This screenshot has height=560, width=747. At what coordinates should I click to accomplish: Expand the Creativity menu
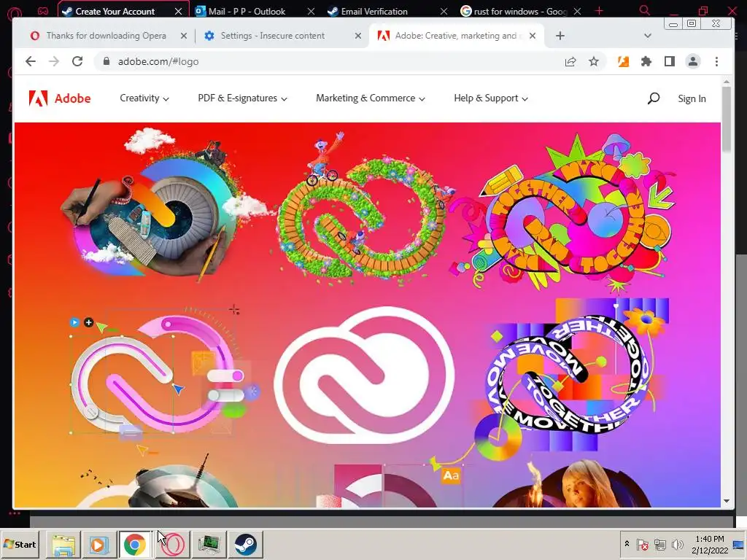pos(144,98)
